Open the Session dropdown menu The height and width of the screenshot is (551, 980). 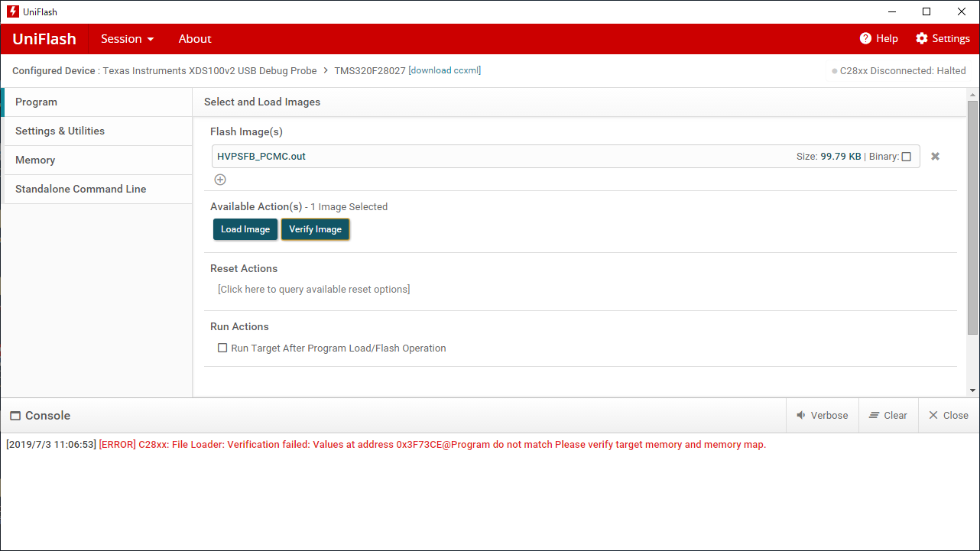(x=128, y=39)
